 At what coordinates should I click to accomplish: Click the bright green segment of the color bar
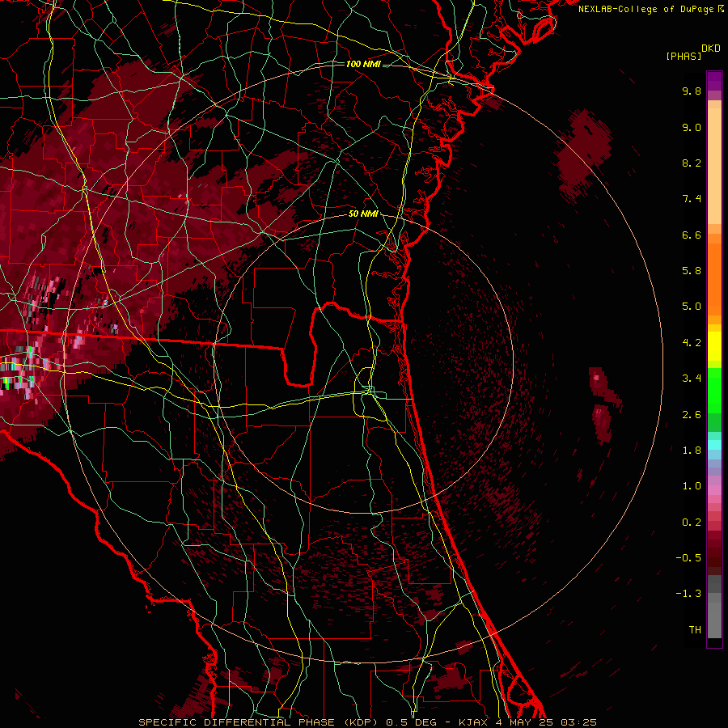point(714,391)
